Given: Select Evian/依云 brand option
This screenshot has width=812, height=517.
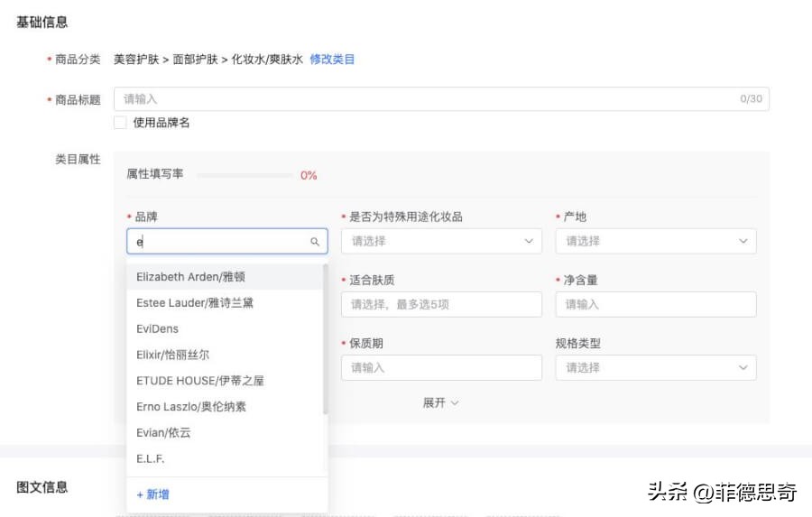Looking at the screenshot, I should (225, 432).
